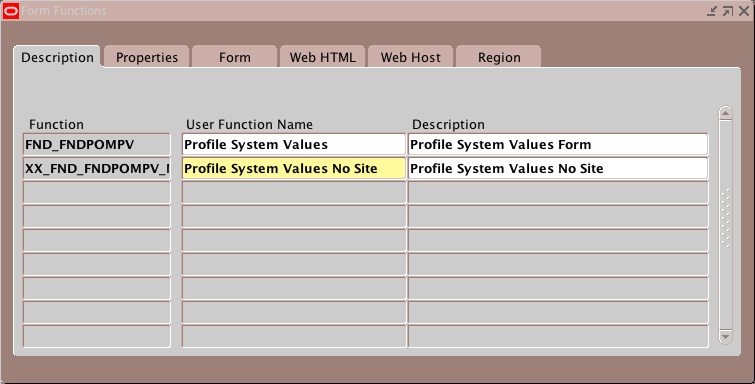Viewport: 755px width, 384px height.
Task: Click the last empty Description field
Action: 558,336
